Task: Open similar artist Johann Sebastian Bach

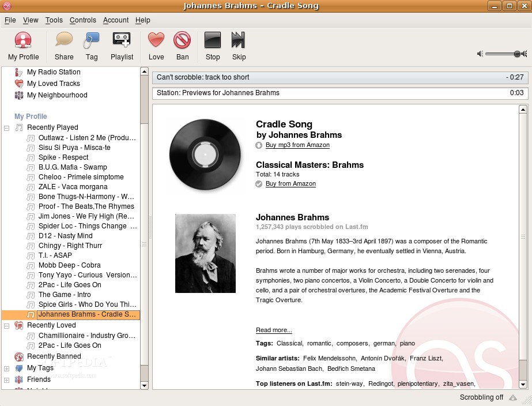Action: (x=289, y=369)
